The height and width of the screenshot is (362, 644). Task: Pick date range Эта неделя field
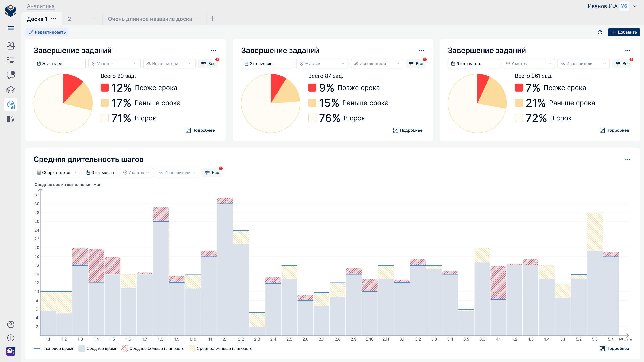(x=59, y=64)
